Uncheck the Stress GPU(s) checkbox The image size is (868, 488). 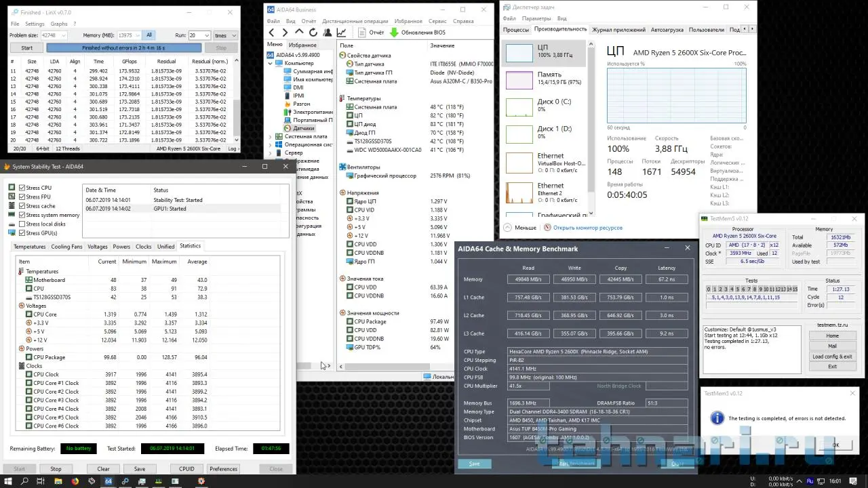point(22,233)
